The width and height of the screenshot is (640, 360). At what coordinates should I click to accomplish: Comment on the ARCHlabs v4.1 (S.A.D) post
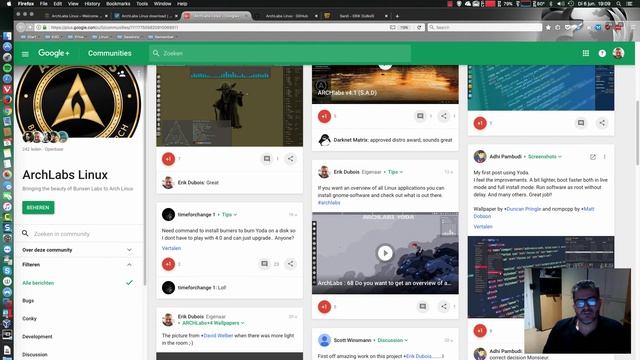[x=420, y=116]
